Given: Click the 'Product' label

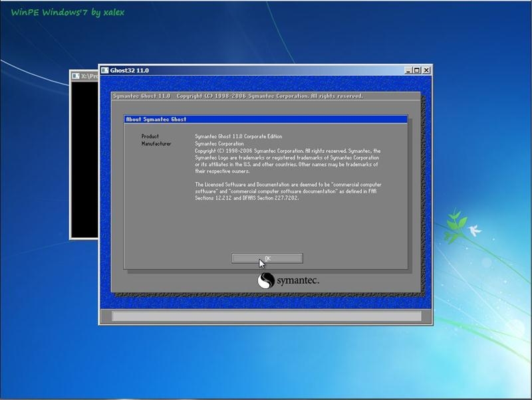Looking at the screenshot, I should coord(150,136).
